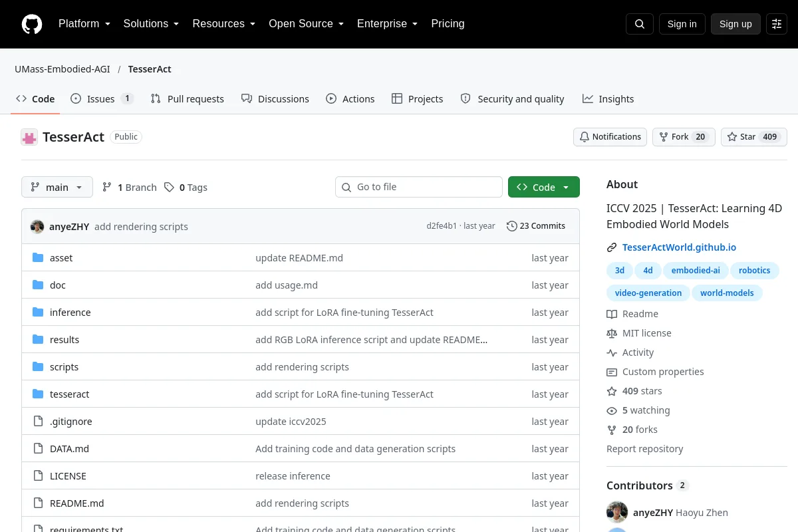
Task: Open the Security and quality tab
Action: [513, 99]
